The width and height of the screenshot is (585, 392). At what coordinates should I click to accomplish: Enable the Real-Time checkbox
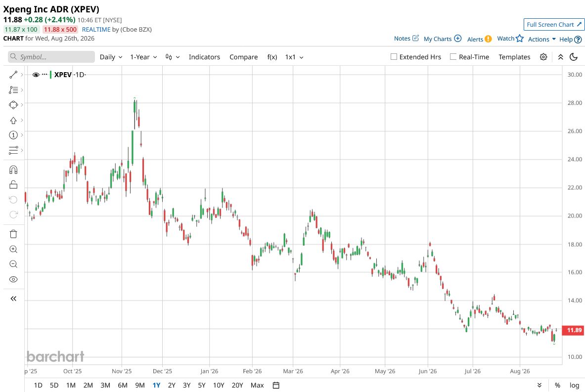coord(453,57)
